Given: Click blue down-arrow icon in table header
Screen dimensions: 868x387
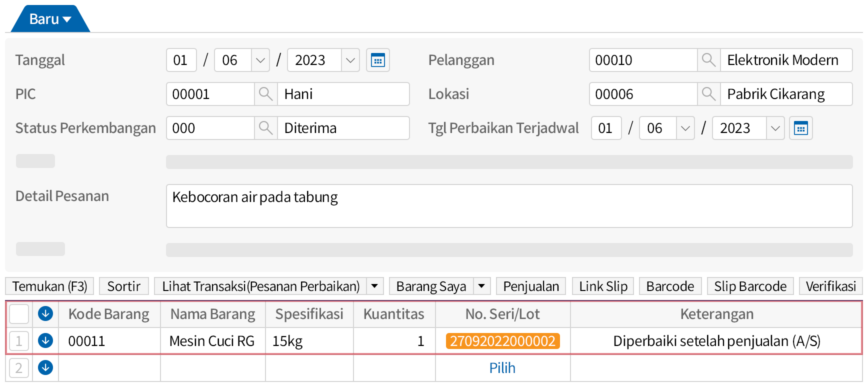Looking at the screenshot, I should click(45, 314).
